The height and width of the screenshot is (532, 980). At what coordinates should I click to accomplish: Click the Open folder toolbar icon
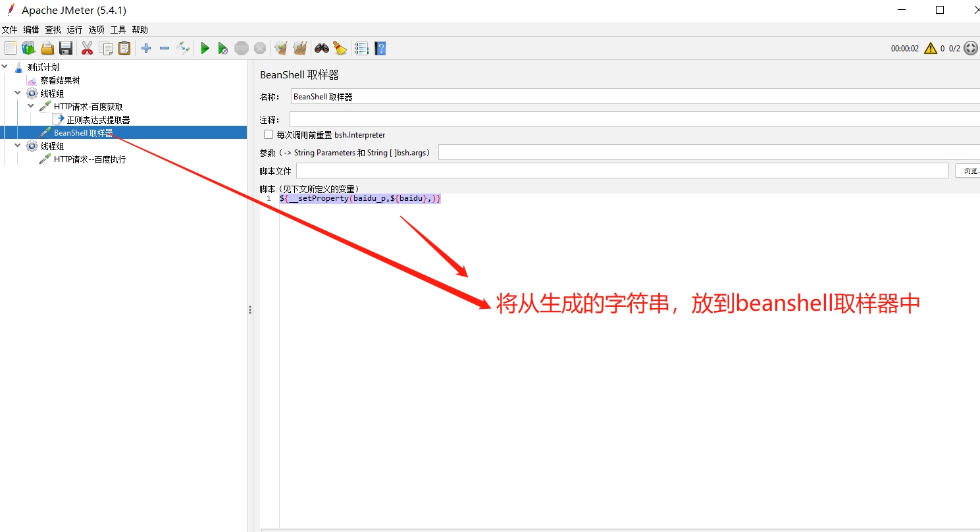click(x=47, y=48)
